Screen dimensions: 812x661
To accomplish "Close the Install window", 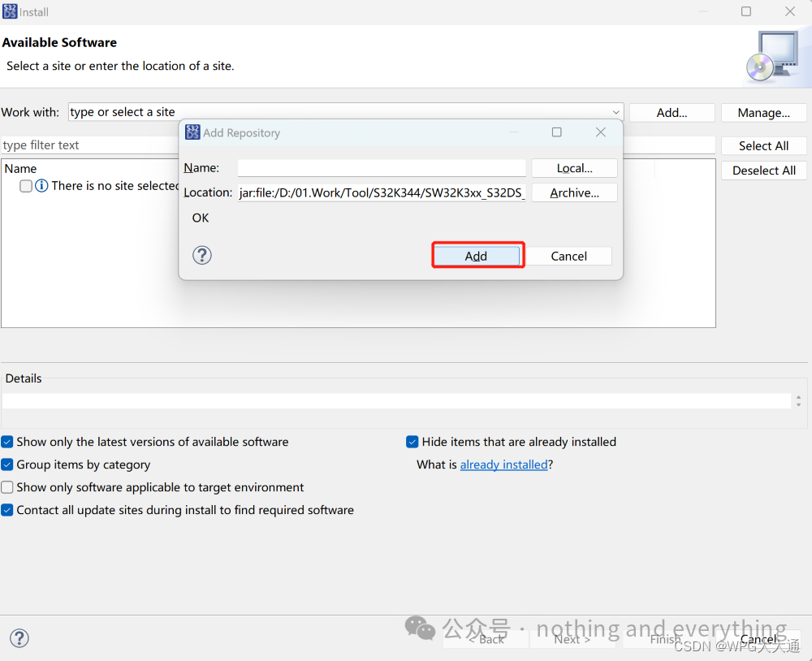I will click(x=790, y=11).
